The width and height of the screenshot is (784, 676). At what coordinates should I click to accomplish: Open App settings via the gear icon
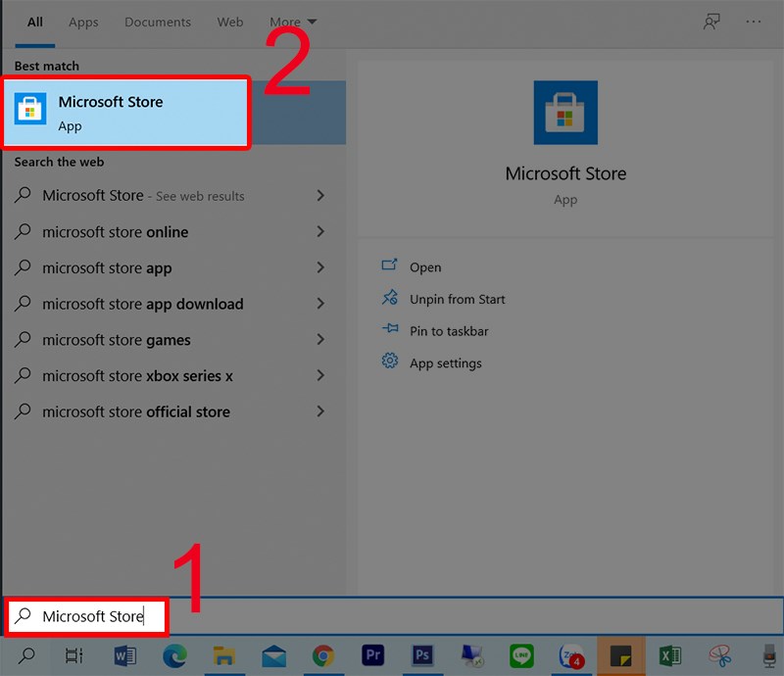coord(389,362)
